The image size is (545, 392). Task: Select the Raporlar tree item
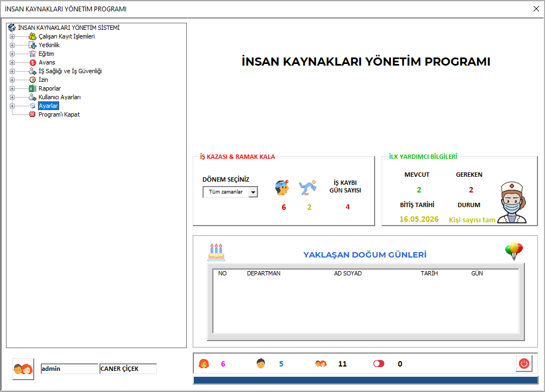tap(49, 88)
